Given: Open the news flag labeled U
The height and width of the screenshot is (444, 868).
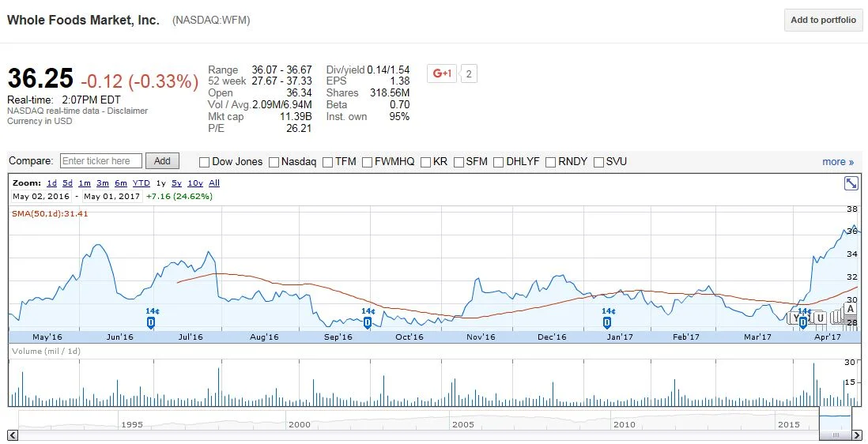Looking at the screenshot, I should (821, 318).
